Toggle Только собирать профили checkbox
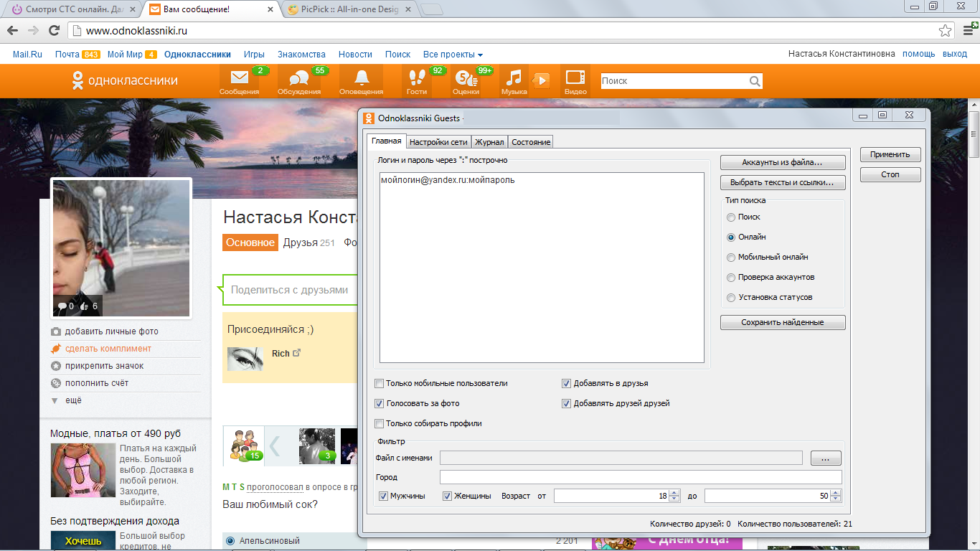This screenshot has height=551, width=980. [380, 423]
